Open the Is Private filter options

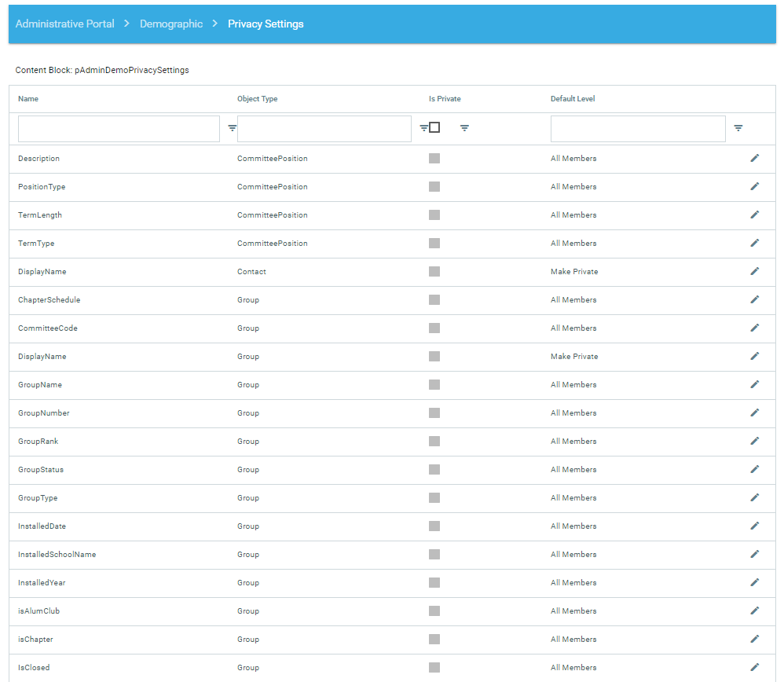pos(464,128)
